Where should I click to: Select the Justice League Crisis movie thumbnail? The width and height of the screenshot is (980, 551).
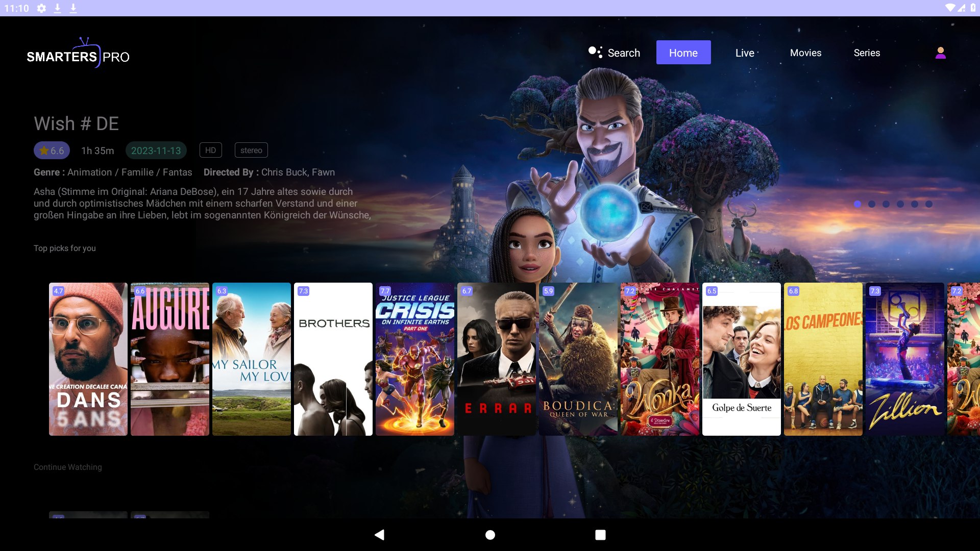(414, 359)
